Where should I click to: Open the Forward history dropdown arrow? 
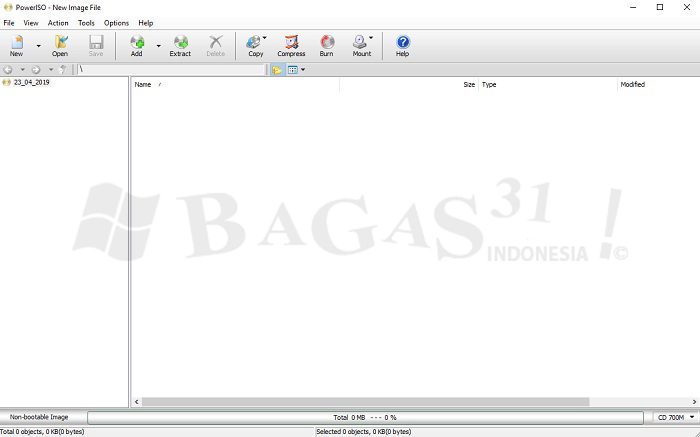click(x=50, y=70)
